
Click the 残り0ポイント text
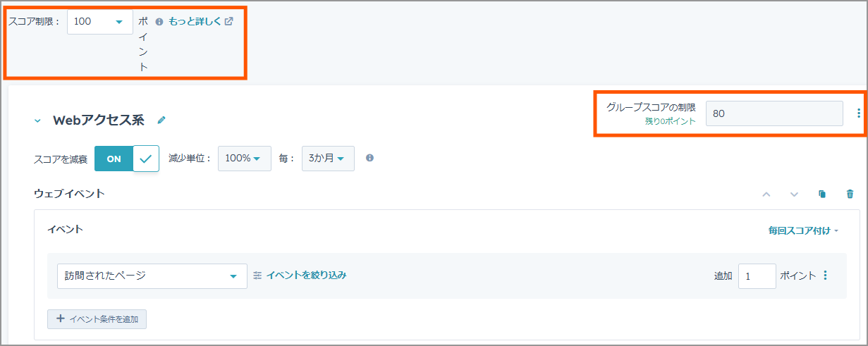[x=670, y=121]
